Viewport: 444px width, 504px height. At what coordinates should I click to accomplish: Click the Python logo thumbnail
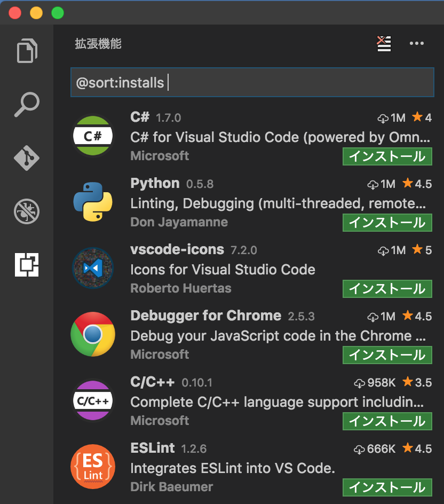point(93,202)
